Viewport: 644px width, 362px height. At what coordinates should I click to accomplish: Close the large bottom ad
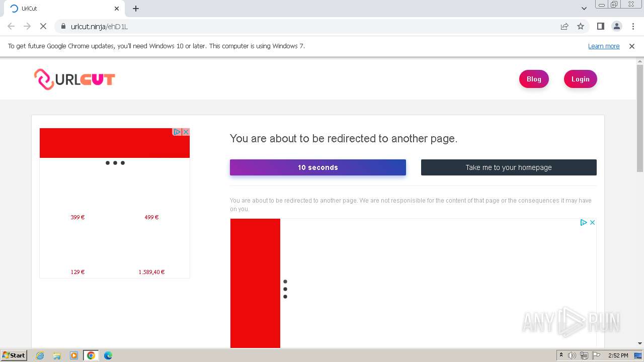click(x=593, y=222)
